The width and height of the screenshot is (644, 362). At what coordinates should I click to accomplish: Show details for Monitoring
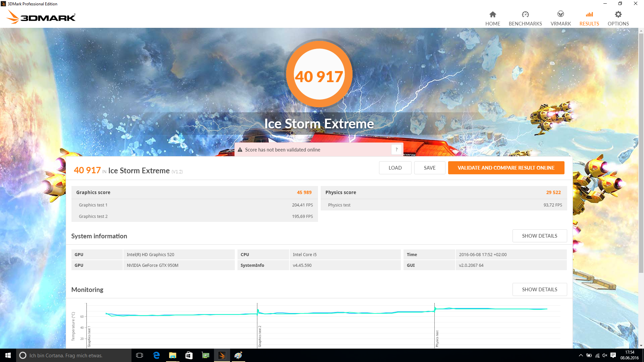(539, 290)
